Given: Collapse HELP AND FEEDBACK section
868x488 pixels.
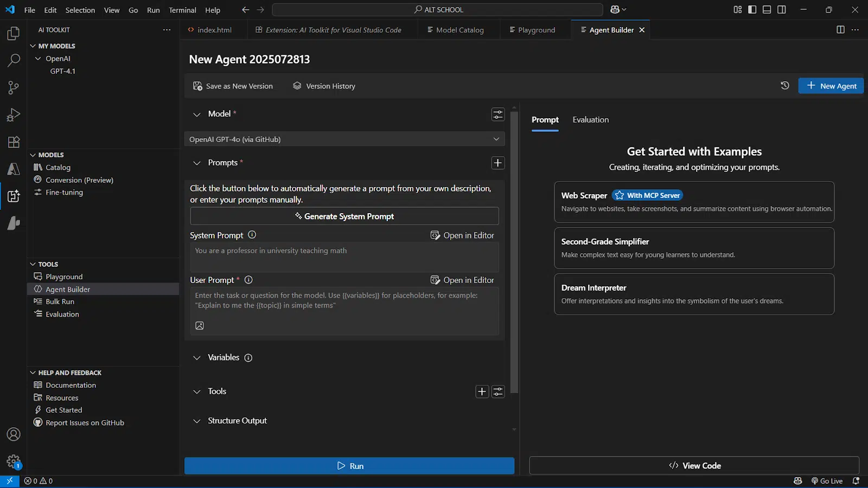Looking at the screenshot, I should (33, 373).
